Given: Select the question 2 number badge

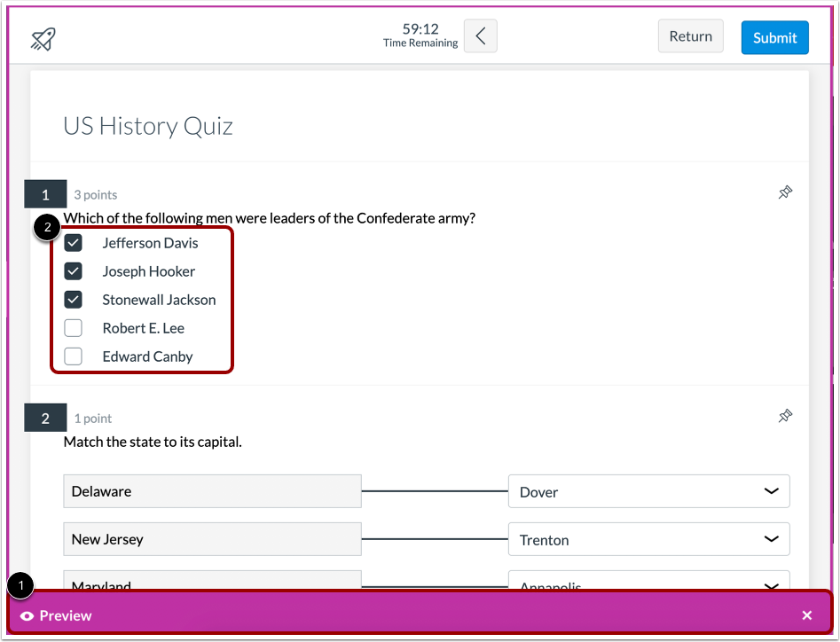Looking at the screenshot, I should tap(45, 417).
